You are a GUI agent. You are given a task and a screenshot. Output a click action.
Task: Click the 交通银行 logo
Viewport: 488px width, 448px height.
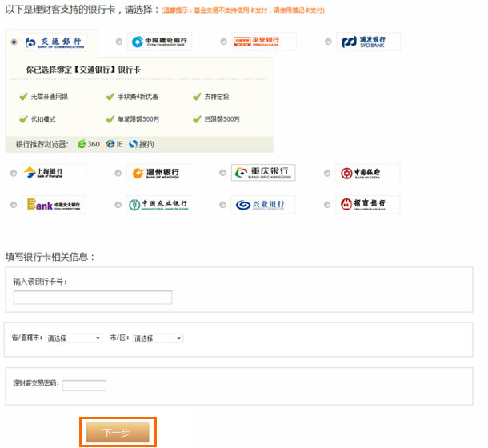(x=54, y=42)
